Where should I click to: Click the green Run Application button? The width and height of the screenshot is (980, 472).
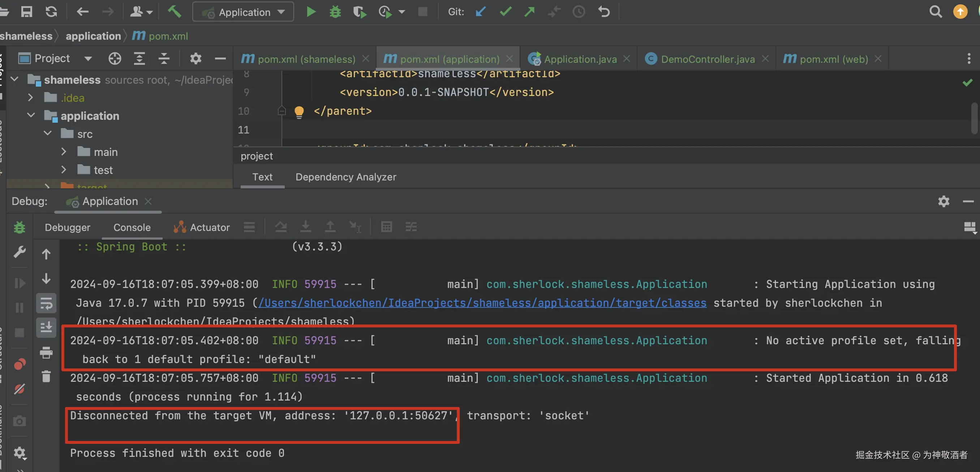[x=311, y=12]
